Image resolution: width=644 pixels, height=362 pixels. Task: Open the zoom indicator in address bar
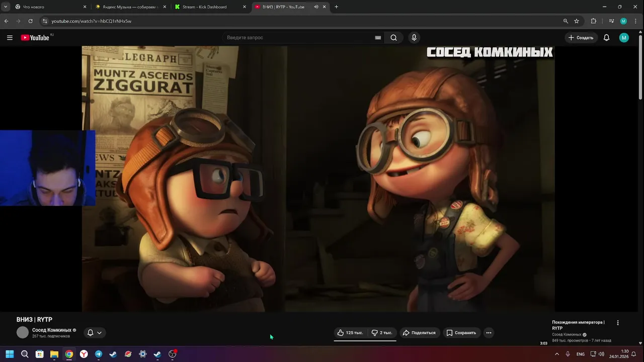point(566,21)
